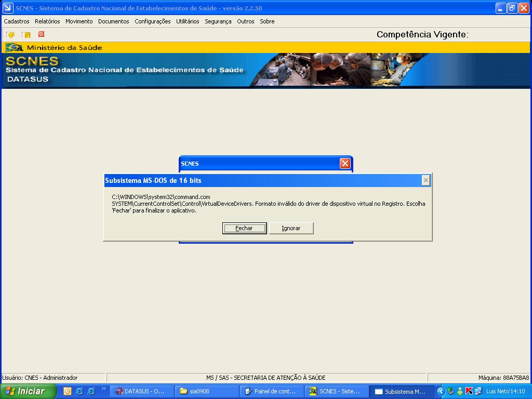Viewport: 532px width, 399px height.
Task: Open the Configurações menu
Action: [153, 21]
